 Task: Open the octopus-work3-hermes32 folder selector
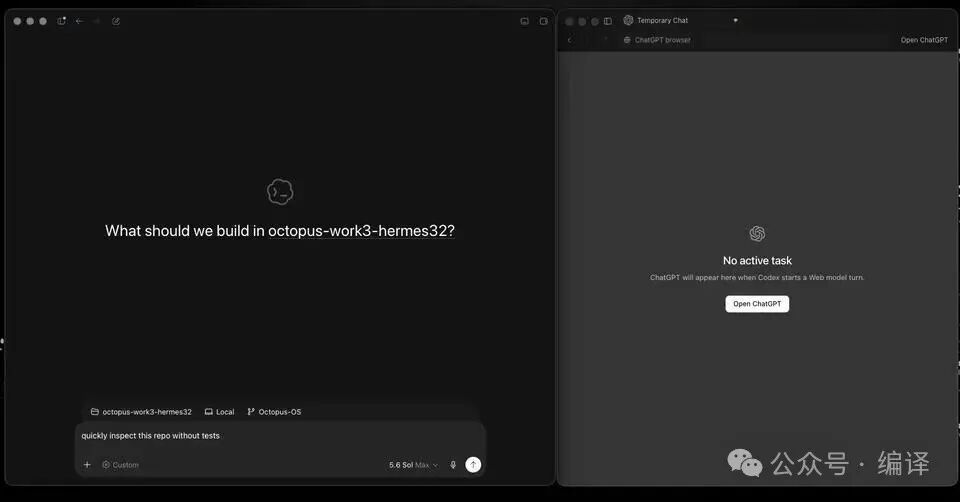[x=141, y=412]
